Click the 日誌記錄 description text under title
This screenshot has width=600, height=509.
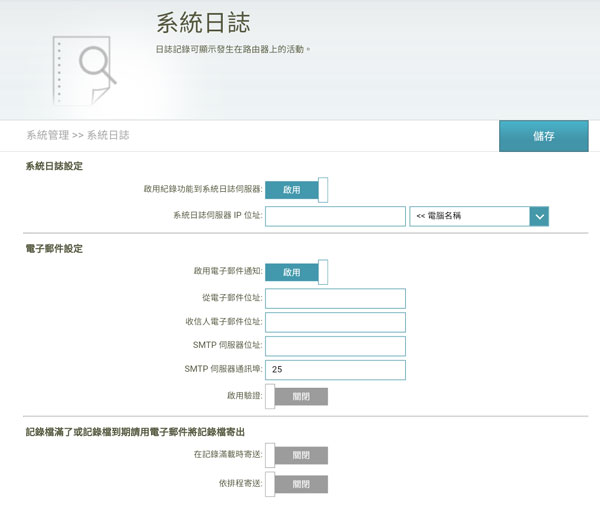click(233, 49)
